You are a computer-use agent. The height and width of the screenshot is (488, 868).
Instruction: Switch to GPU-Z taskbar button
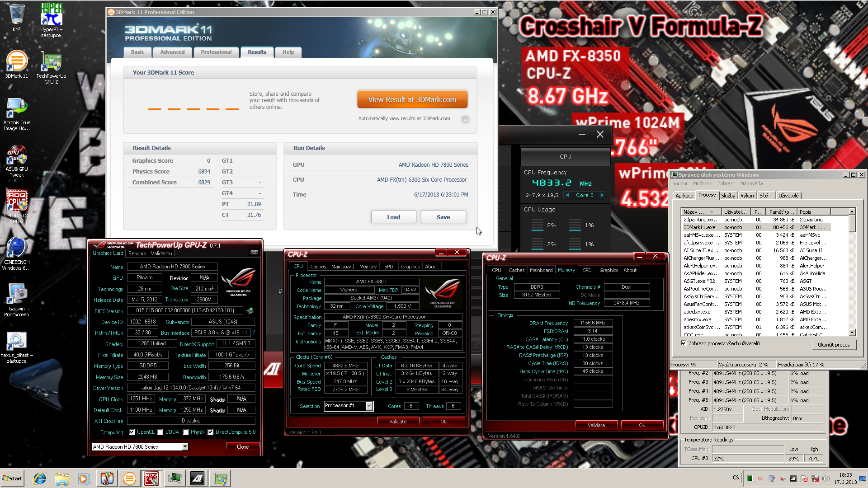coord(220,479)
